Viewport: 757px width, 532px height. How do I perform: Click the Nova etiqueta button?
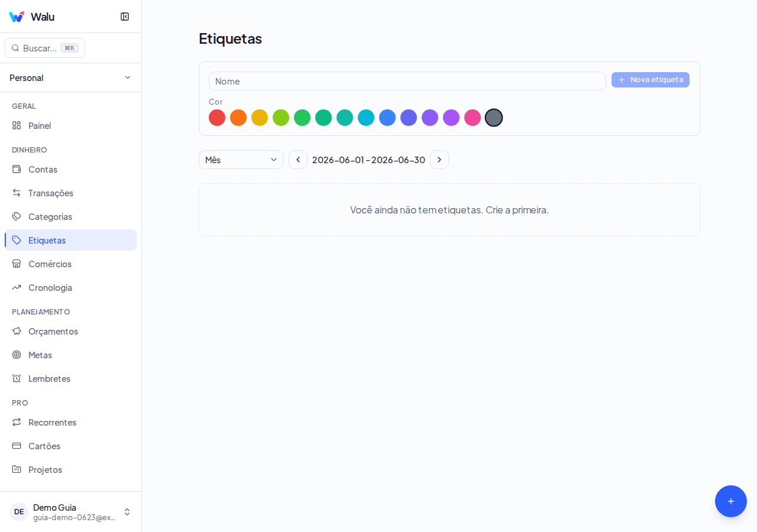point(651,80)
